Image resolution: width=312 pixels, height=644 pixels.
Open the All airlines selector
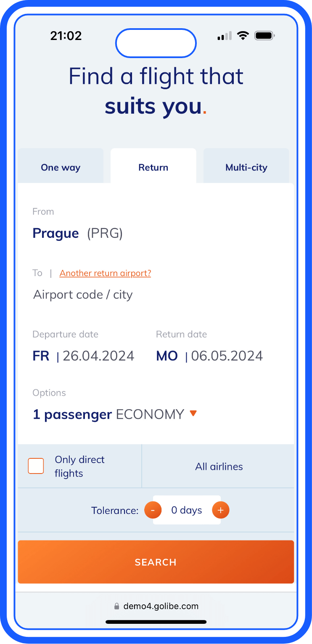(x=219, y=466)
